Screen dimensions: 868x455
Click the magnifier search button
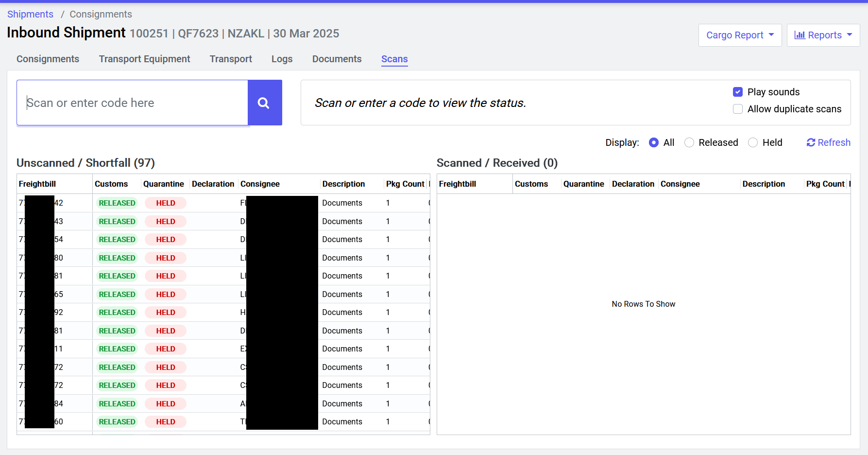pos(265,103)
